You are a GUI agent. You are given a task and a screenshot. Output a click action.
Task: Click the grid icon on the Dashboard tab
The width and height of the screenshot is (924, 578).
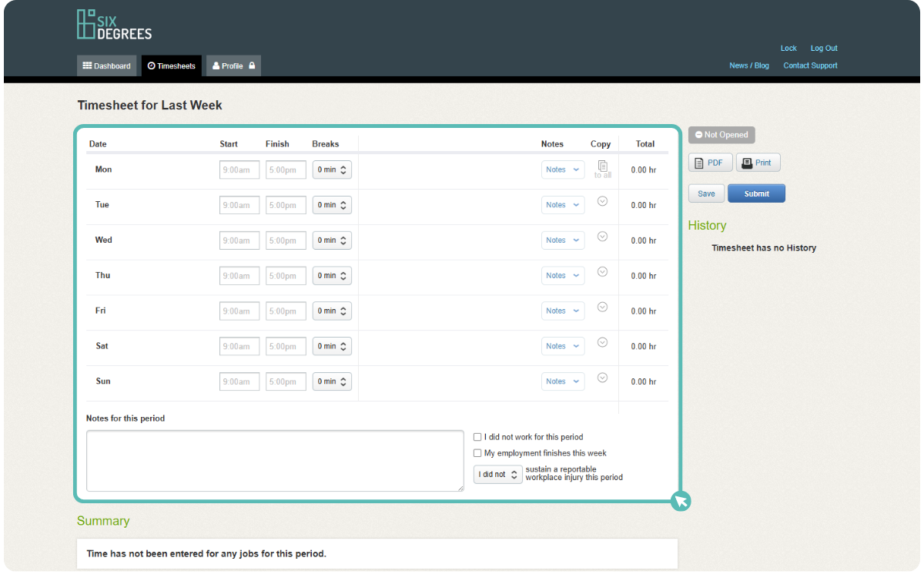pyautogui.click(x=87, y=66)
